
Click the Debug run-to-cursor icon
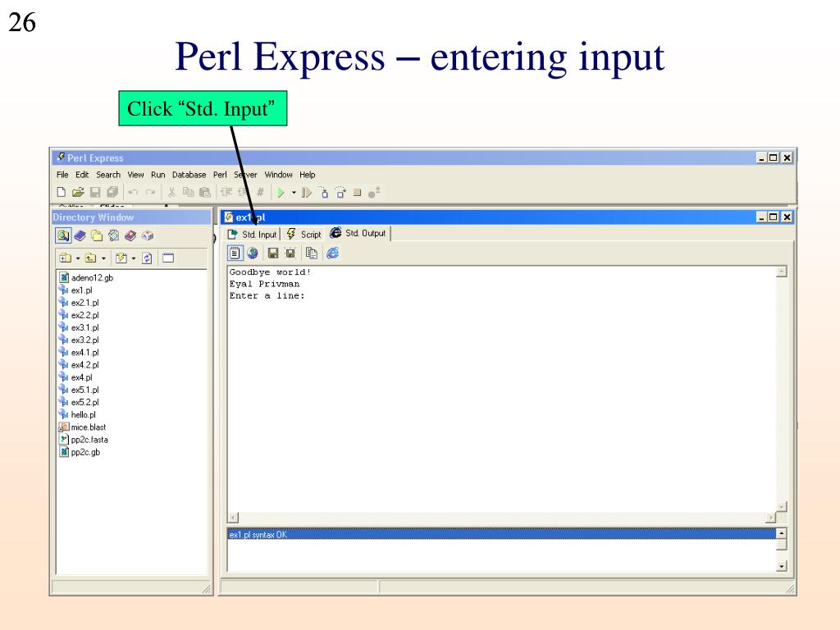(307, 192)
